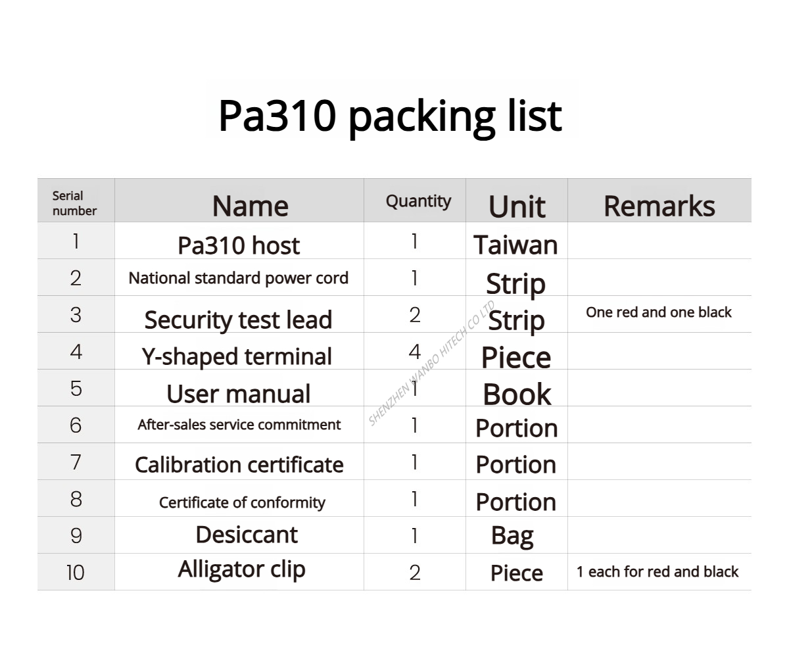789x672 pixels.
Task: Select the "Bag" unit cell
Action: [x=512, y=536]
